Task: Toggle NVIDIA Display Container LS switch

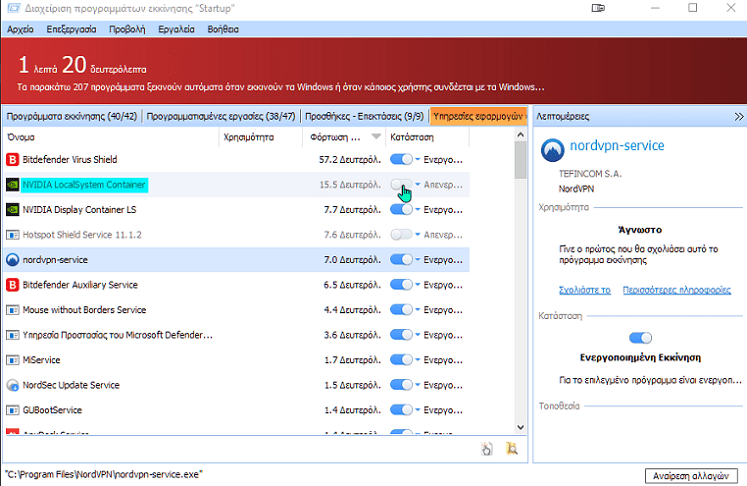Action: point(401,210)
